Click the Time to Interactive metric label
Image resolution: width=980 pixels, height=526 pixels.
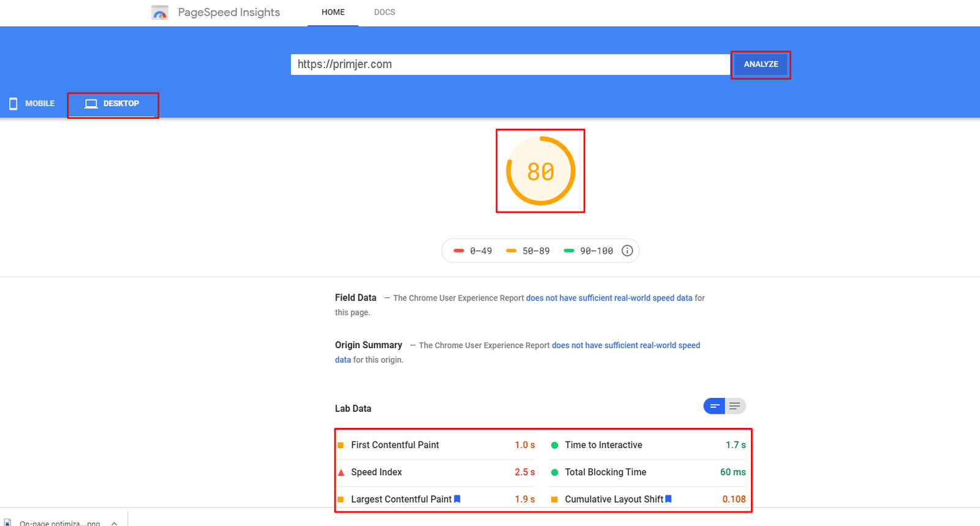tap(603, 445)
